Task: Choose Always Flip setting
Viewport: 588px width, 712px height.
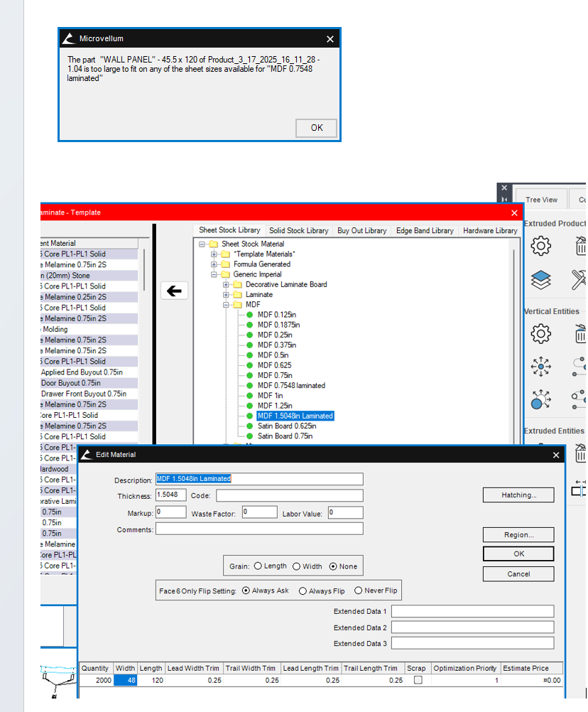Action: point(303,590)
